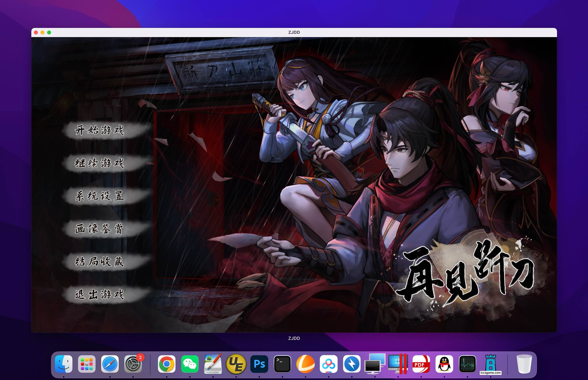The height and width of the screenshot is (380, 588).
Task: Launch QQ penguin icon in the Dock
Action: click(444, 364)
